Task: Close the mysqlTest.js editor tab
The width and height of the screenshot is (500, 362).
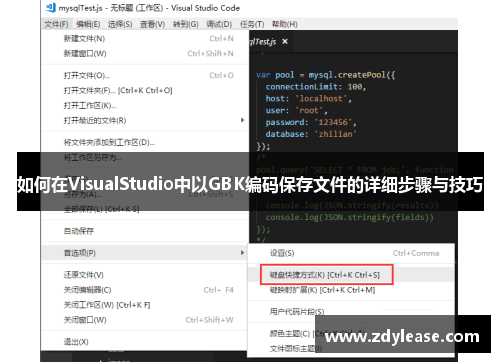Action: click(285, 41)
